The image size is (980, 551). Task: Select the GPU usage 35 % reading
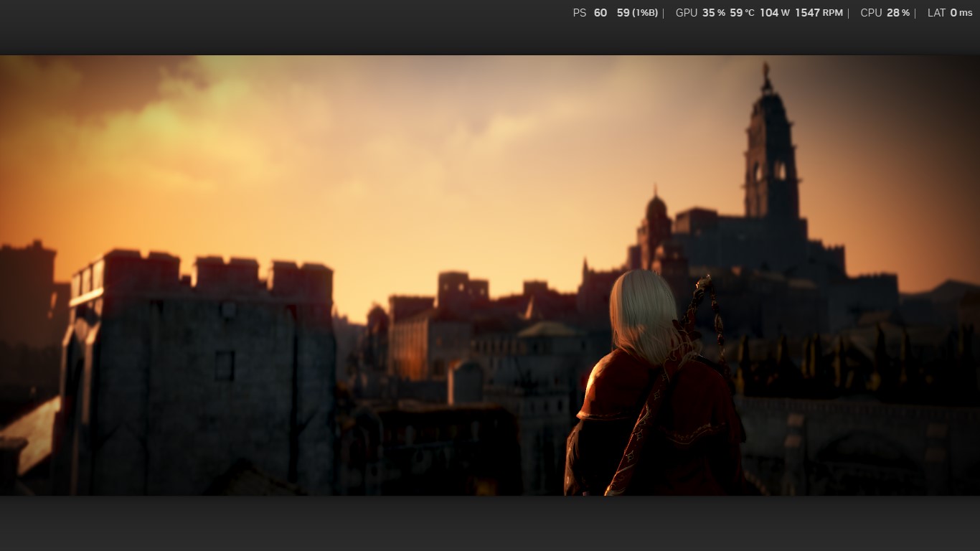713,13
